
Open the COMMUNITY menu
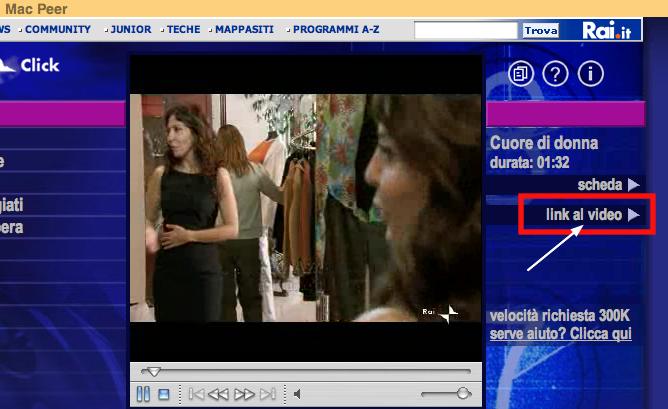click(58, 29)
